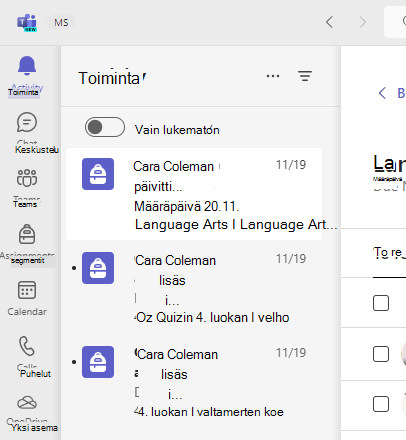
Task: Open the Oz Quizin 4. luokan notification
Action: click(x=194, y=288)
